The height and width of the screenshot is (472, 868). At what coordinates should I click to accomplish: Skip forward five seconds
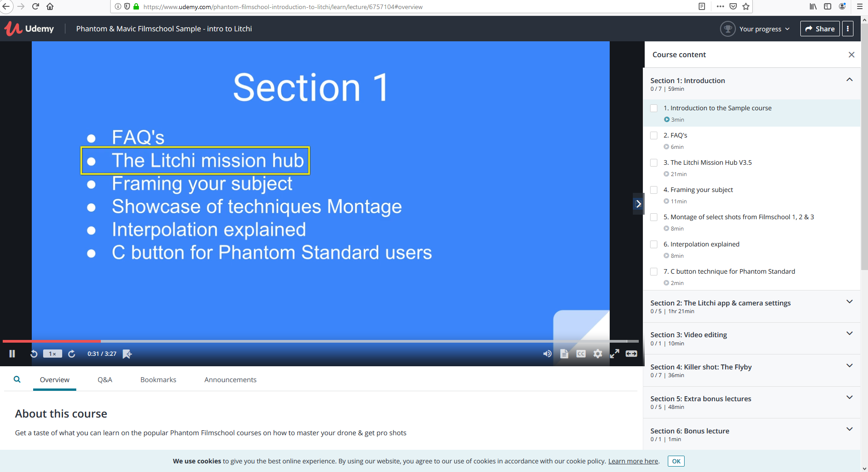click(72, 354)
